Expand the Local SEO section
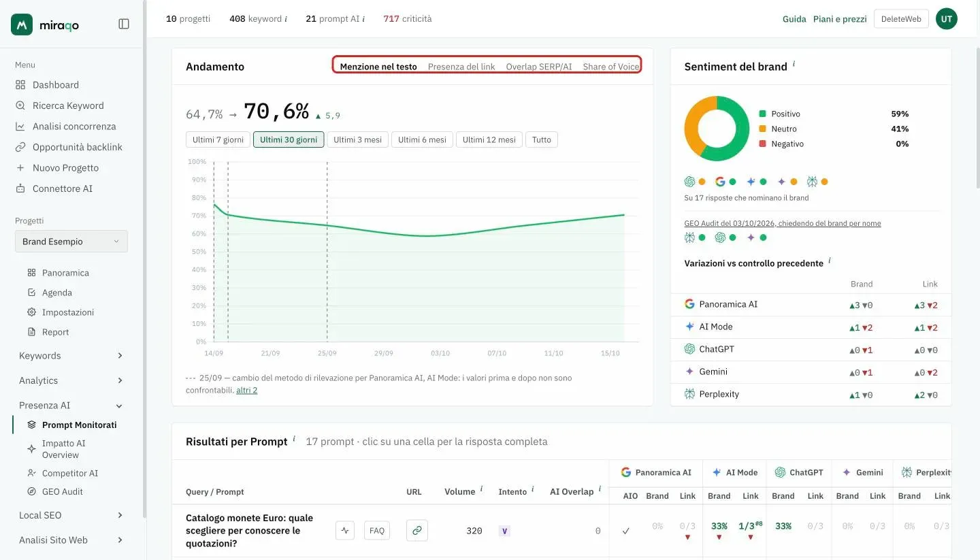The width and height of the screenshot is (980, 560). 71,515
